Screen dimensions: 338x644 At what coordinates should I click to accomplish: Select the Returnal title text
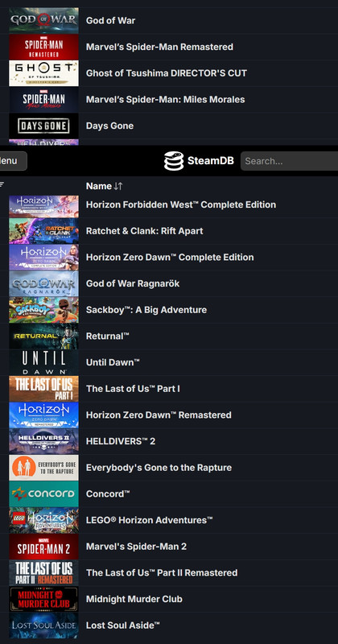click(x=108, y=336)
